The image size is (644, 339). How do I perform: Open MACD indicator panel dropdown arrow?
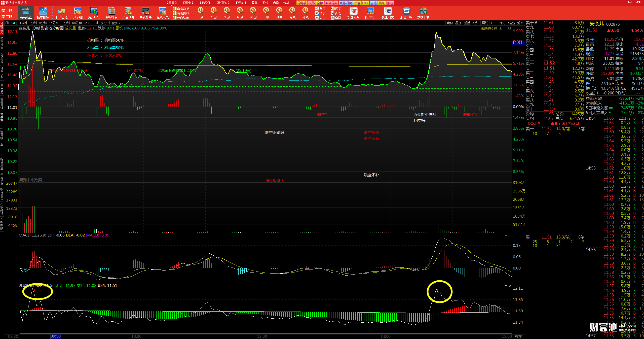pos(506,235)
